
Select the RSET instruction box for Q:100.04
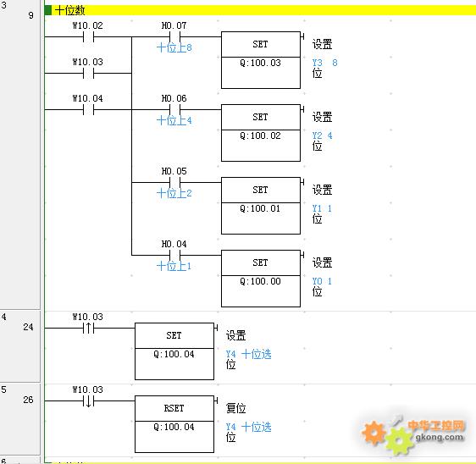[x=174, y=424]
